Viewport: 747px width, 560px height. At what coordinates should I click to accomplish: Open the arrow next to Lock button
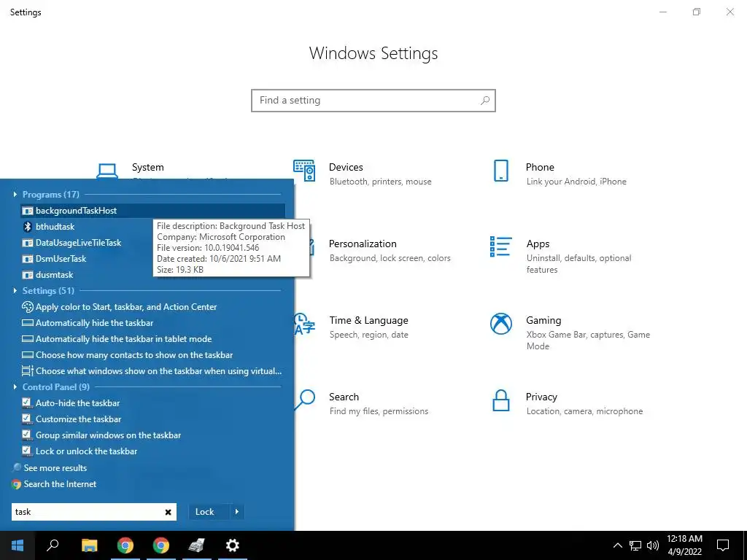237,512
